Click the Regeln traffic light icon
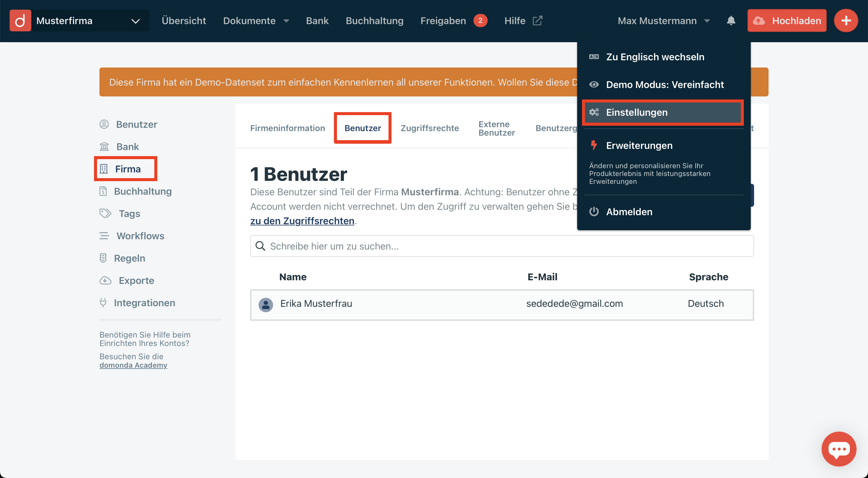 click(103, 258)
